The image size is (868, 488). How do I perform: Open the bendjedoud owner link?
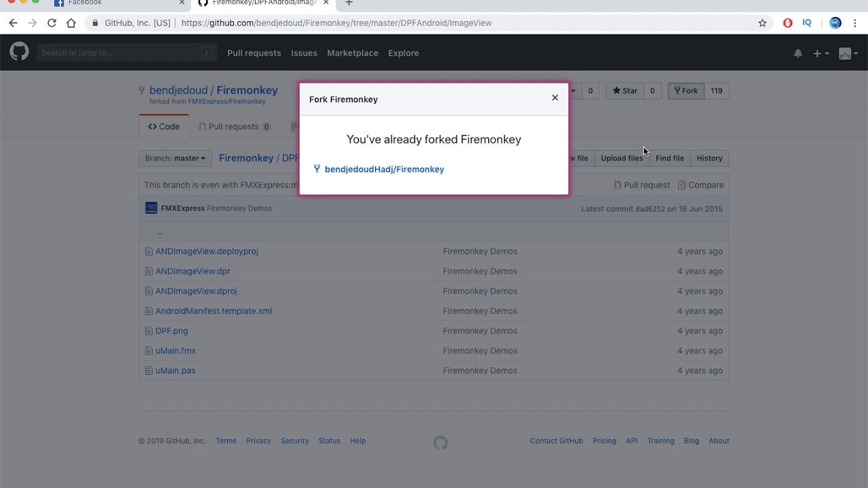click(178, 90)
